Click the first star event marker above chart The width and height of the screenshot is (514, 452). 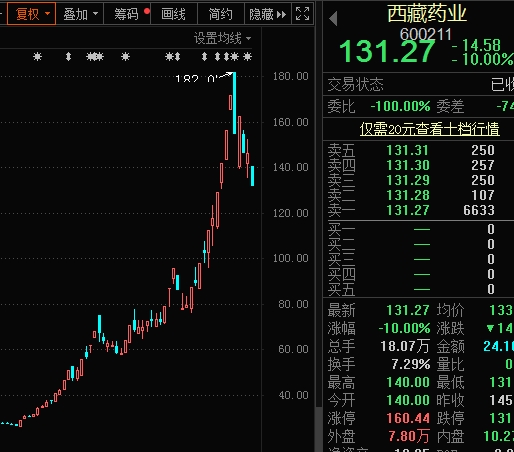tap(37, 57)
